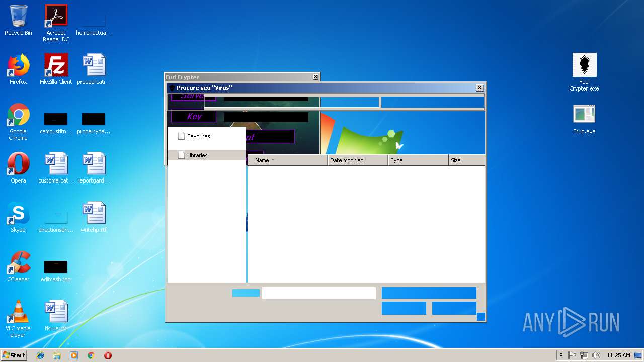Click the Opera taskbar icon
Screen dimensions: 644x362
coord(108,355)
